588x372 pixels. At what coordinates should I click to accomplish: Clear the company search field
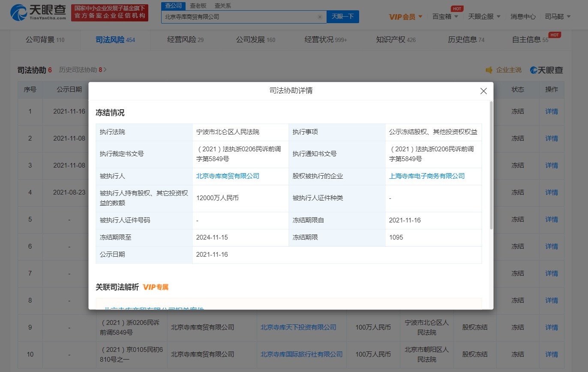(x=320, y=17)
